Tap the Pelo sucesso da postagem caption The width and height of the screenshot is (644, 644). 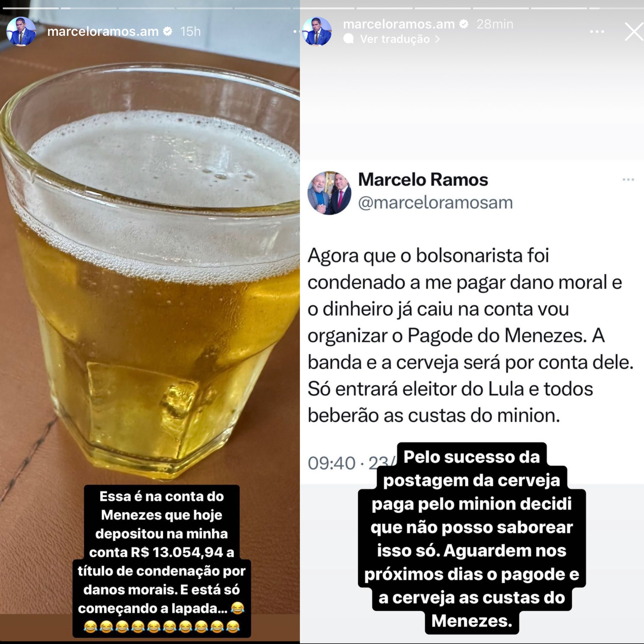[472, 538]
